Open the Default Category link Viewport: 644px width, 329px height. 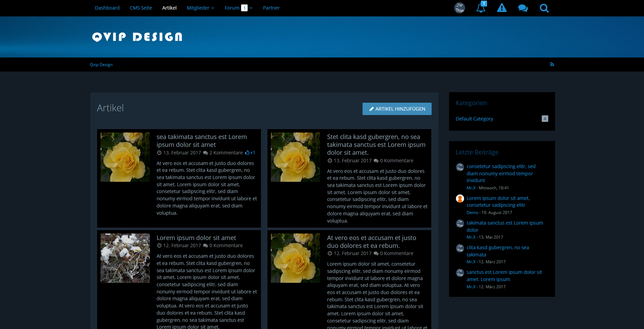coord(474,119)
